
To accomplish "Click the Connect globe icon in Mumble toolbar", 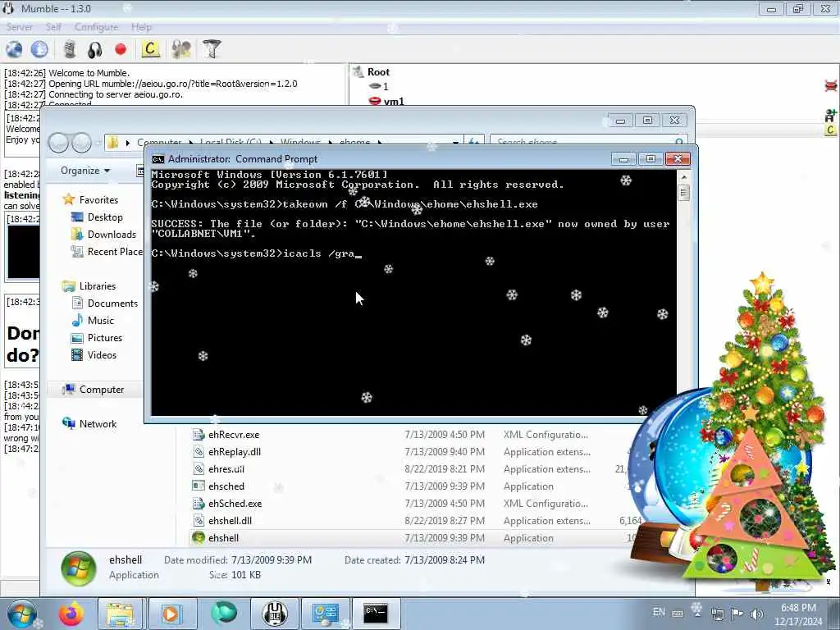I will coord(14,49).
